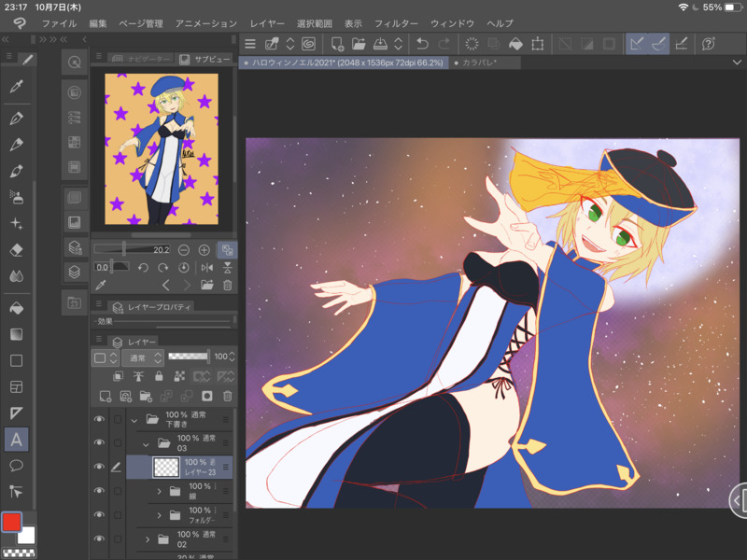Click the Undo arrow in command bar
This screenshot has width=747, height=560.
422,44
